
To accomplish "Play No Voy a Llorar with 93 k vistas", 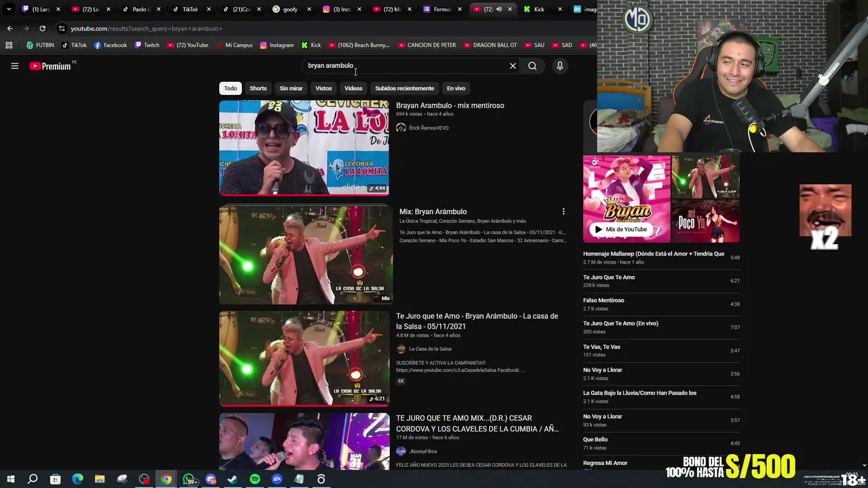I will coord(661,420).
